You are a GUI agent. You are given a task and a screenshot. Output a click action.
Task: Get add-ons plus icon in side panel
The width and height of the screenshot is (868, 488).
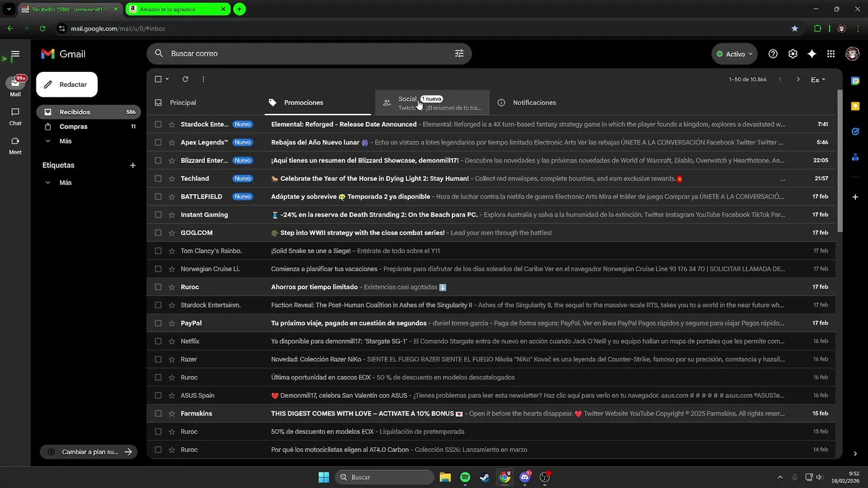point(855,197)
